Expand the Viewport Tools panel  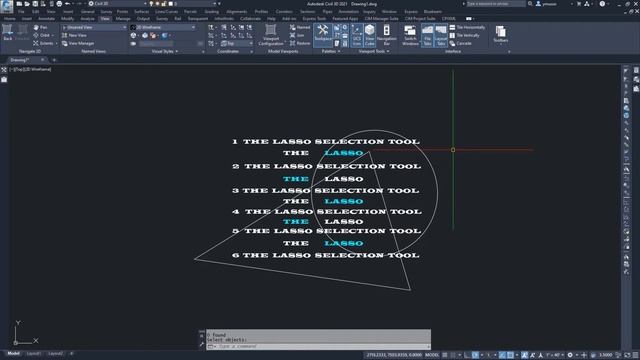373,51
